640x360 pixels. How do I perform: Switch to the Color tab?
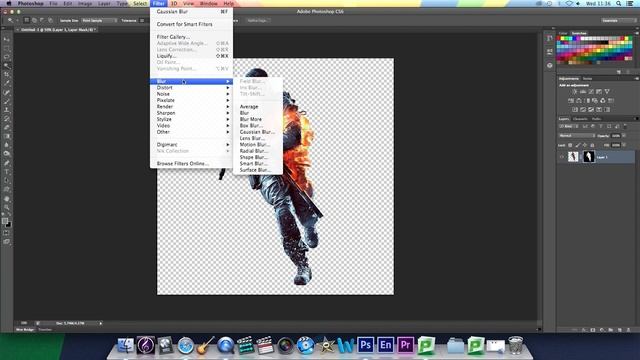pos(563,33)
